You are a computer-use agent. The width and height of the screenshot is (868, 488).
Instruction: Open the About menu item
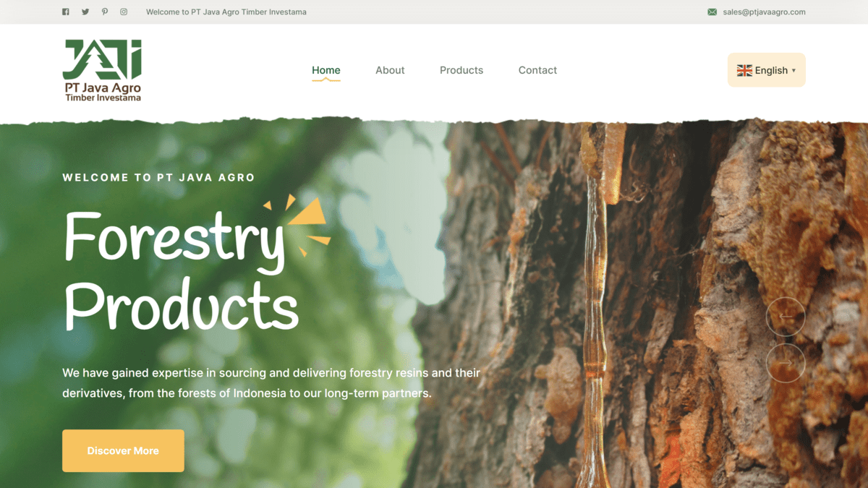tap(390, 70)
